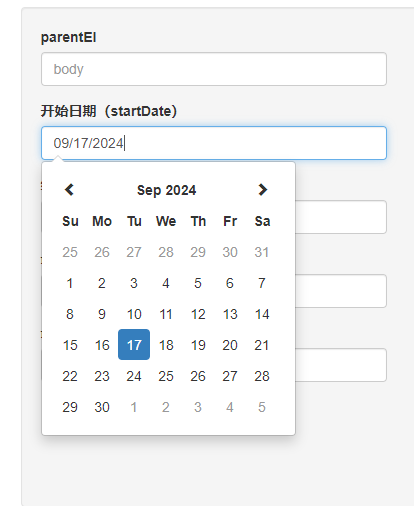The height and width of the screenshot is (506, 414).
Task: Pick September 18 in the calendar
Action: 166,345
